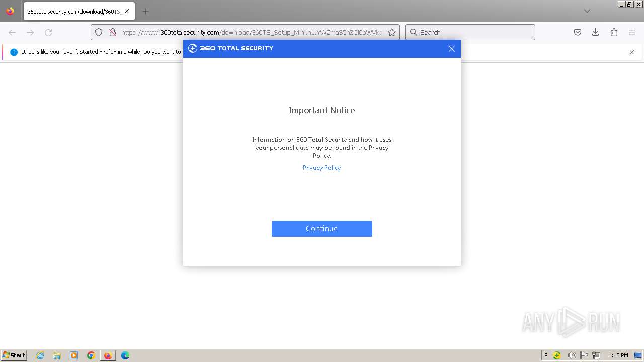
Task: Launch Microsoft Edge from taskbar
Action: coord(125,355)
